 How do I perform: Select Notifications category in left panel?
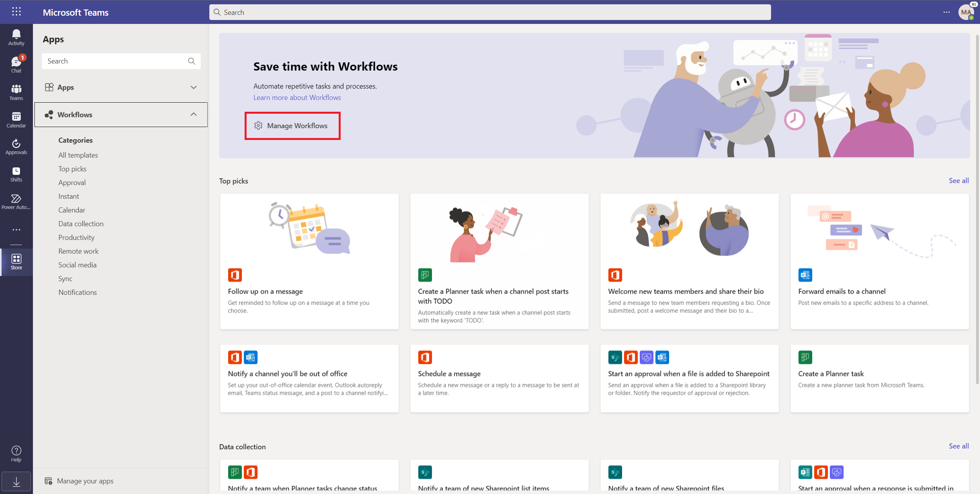click(x=77, y=292)
